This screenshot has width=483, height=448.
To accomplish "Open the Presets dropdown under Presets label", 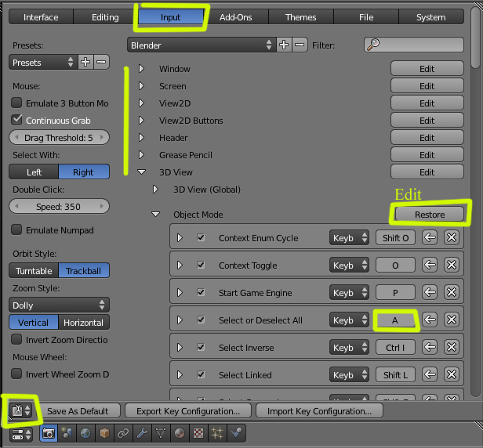I will 43,63.
